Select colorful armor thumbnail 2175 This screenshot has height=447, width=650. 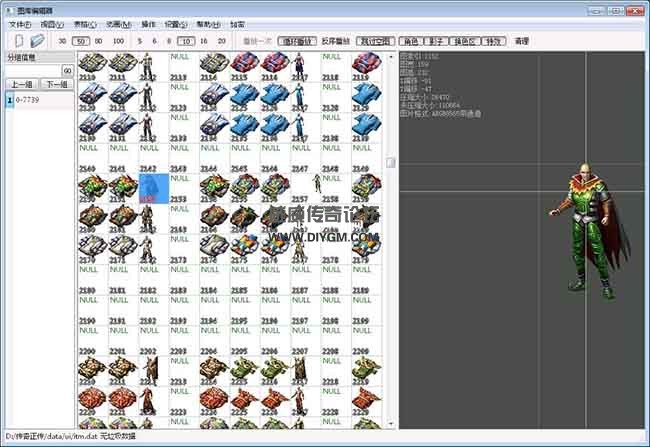coord(245,249)
